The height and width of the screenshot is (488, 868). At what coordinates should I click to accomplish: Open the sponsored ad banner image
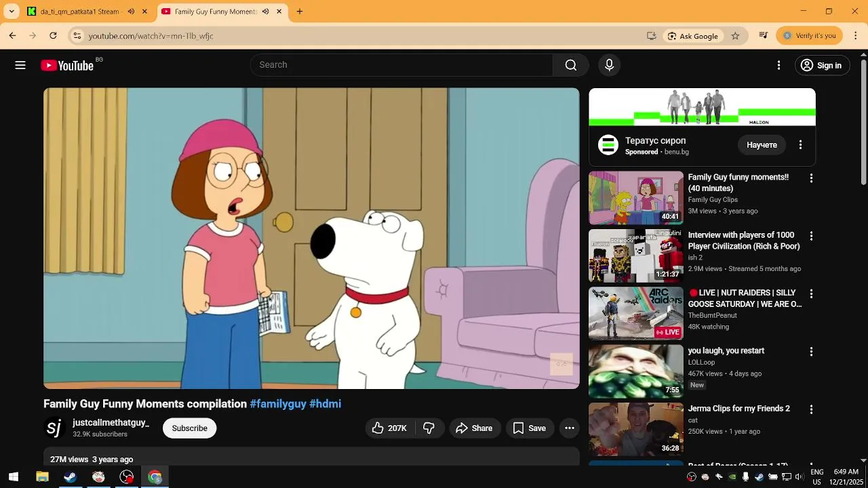(x=702, y=107)
